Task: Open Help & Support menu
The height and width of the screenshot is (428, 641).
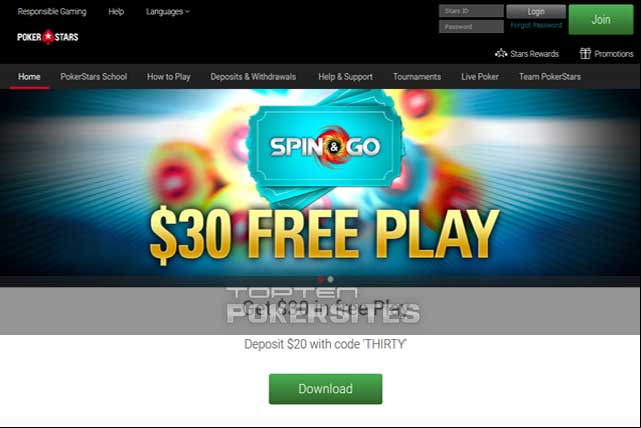Action: click(345, 77)
